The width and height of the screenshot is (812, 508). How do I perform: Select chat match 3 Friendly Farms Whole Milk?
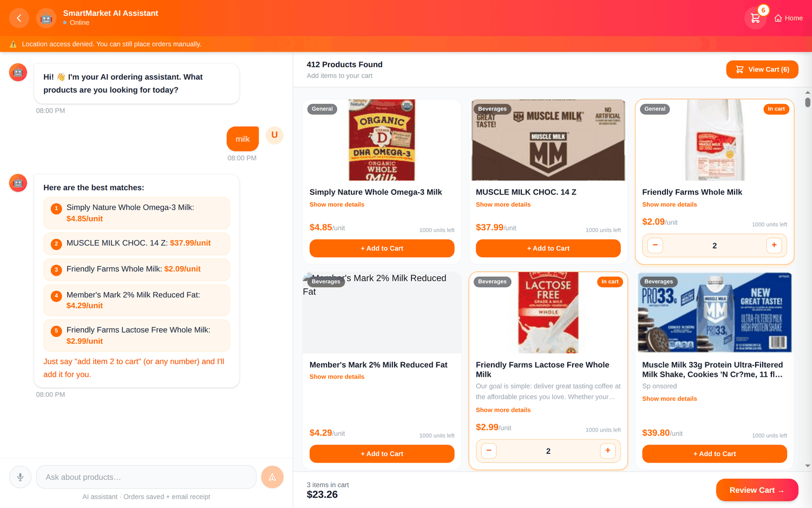(136, 269)
